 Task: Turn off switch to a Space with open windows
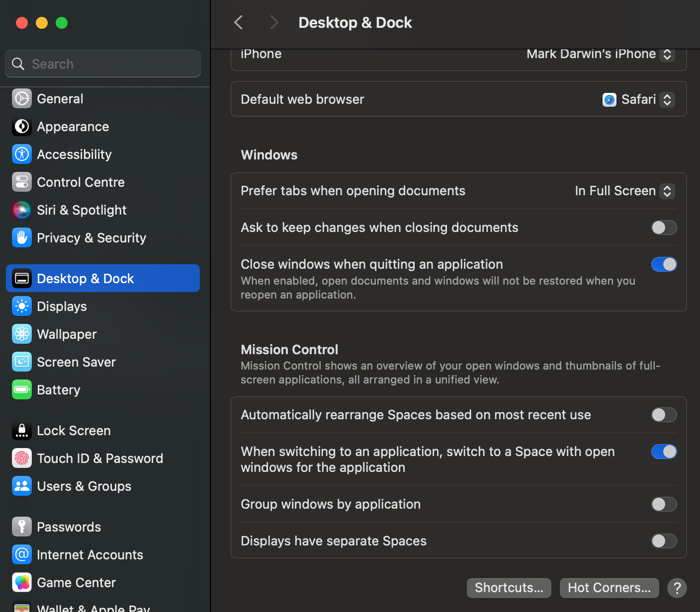664,452
